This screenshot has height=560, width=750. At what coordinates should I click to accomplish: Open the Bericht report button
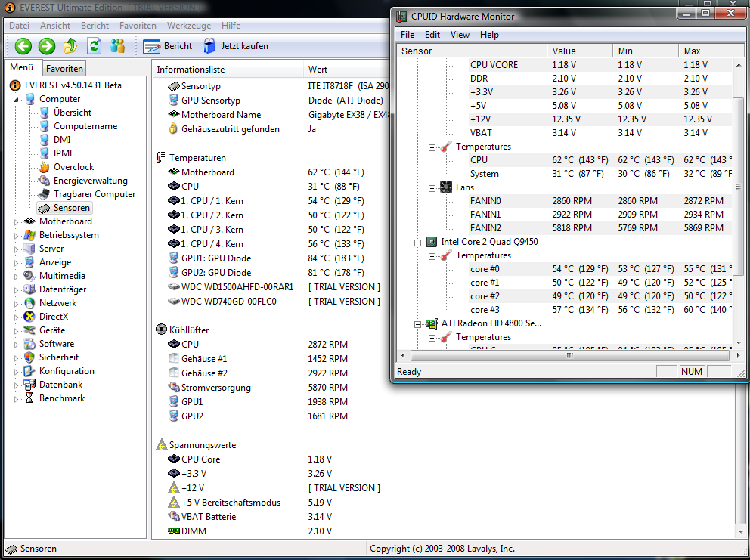[167, 46]
